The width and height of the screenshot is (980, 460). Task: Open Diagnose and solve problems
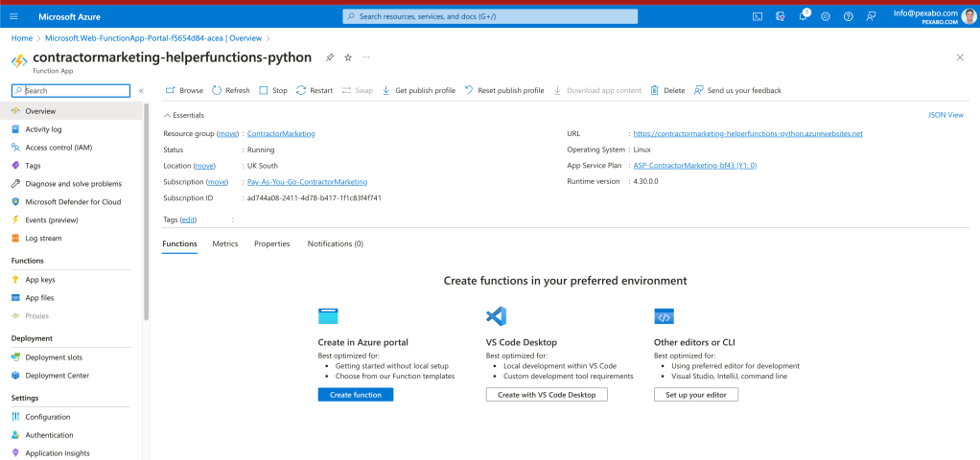pos(71,184)
